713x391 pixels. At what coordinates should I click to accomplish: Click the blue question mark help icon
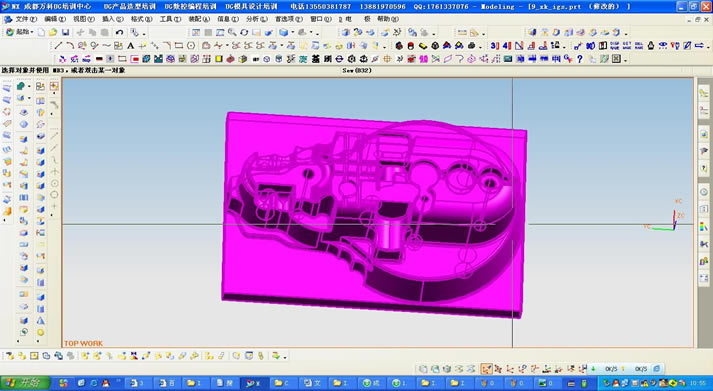pyautogui.click(x=580, y=59)
